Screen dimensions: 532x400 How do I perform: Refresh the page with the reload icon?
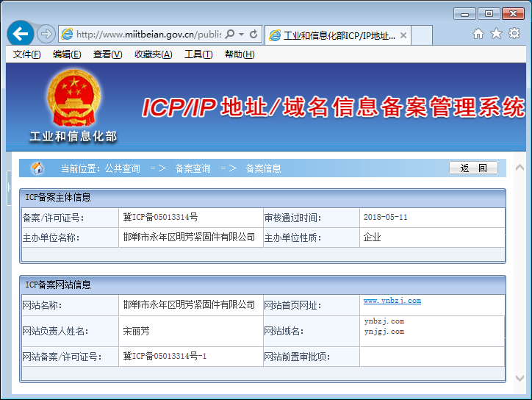[x=254, y=34]
